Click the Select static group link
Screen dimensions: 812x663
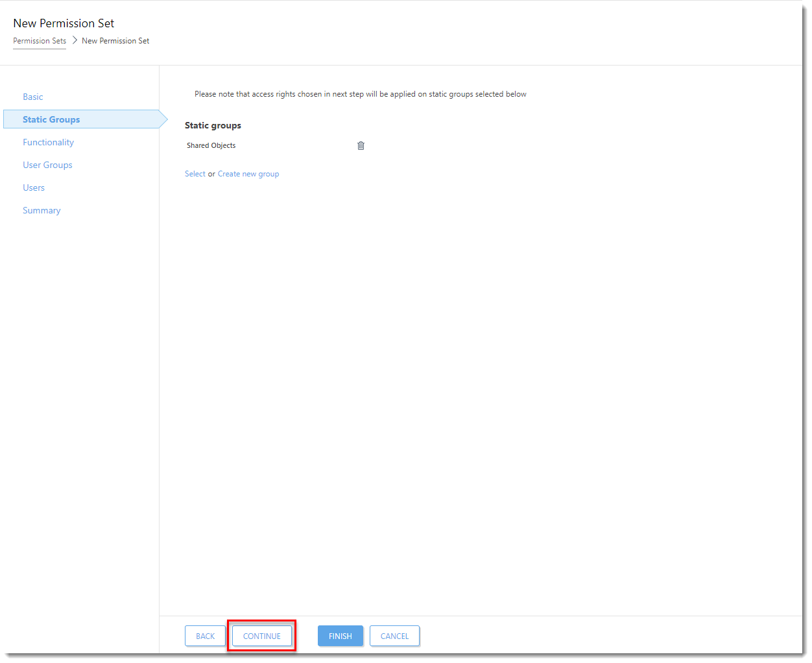(x=195, y=174)
